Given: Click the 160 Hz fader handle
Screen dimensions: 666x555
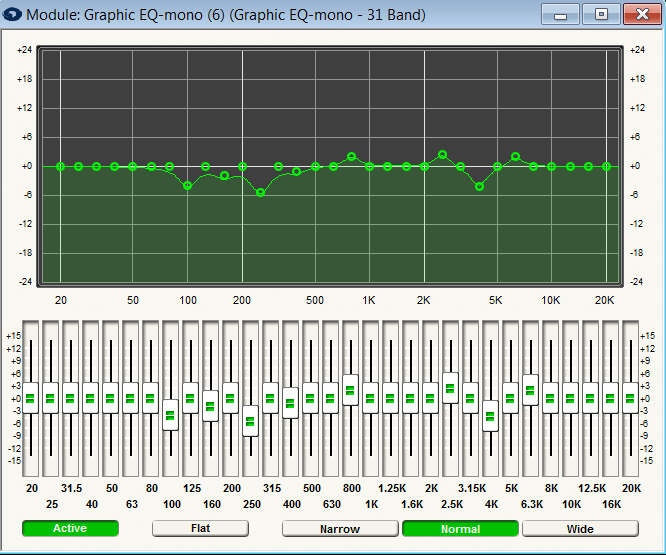Looking at the screenshot, I should click(x=210, y=406).
